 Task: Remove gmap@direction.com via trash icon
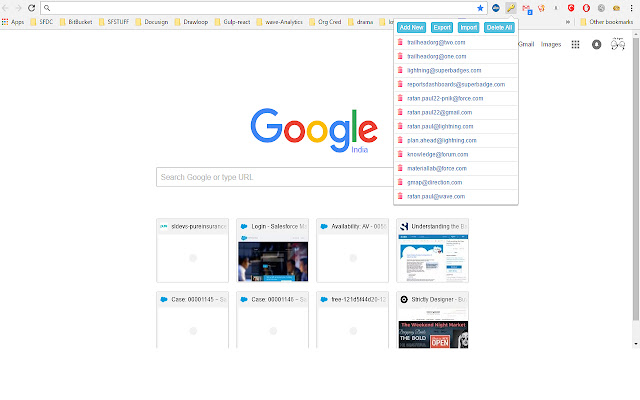[x=400, y=182]
